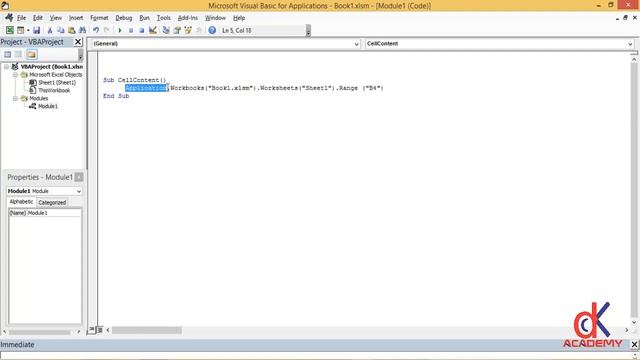Image resolution: width=640 pixels, height=360 pixels.
Task: Close the Properties - Module1 pane
Action: (79, 177)
